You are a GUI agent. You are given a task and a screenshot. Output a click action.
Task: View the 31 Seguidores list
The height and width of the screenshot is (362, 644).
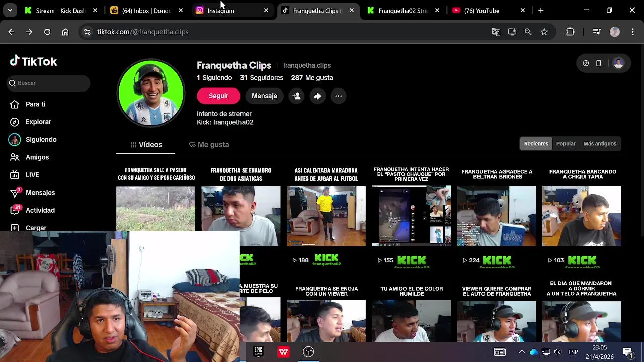click(262, 78)
